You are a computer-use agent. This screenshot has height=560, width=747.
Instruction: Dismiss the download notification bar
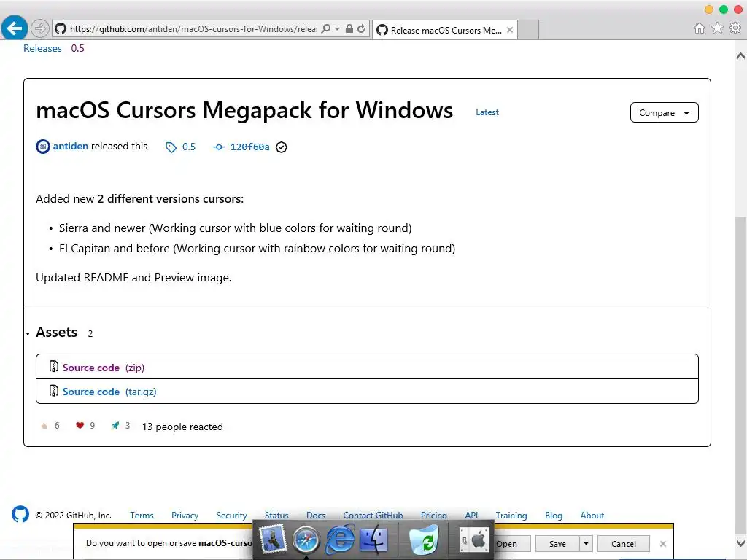point(662,544)
